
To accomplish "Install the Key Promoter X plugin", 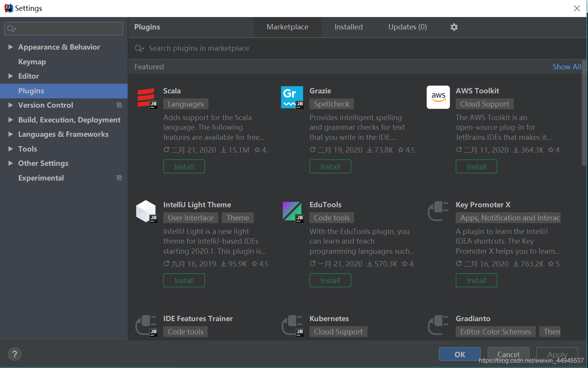I will point(477,280).
